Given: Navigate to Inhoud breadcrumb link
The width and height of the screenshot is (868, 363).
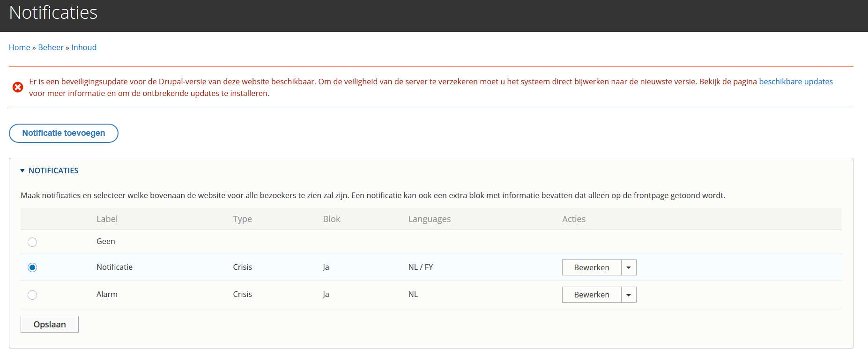Looking at the screenshot, I should [84, 47].
